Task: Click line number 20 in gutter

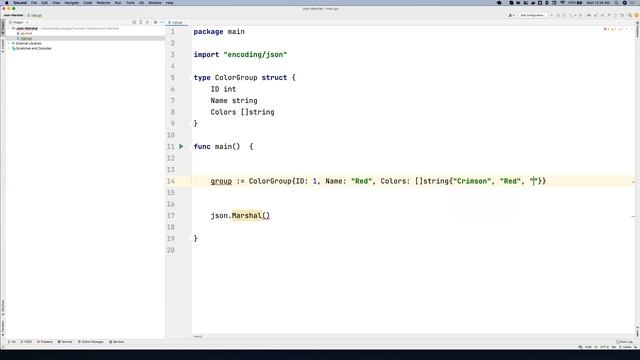Action: pyautogui.click(x=171, y=250)
